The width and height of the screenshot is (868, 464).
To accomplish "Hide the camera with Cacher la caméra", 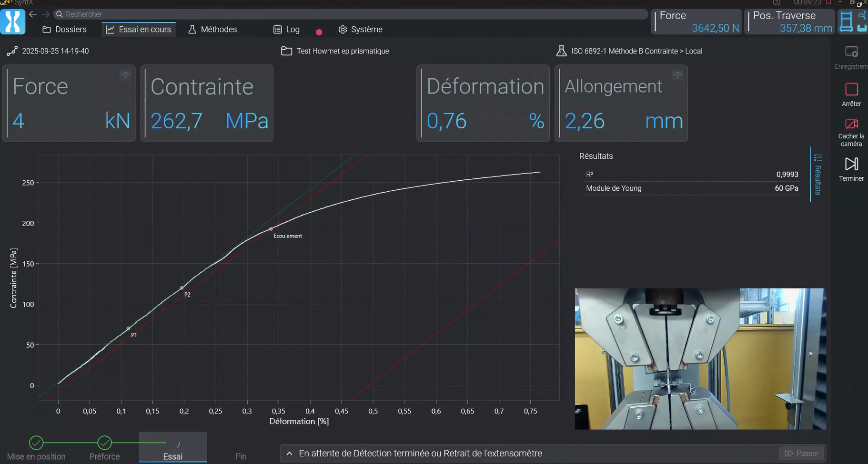I will (x=851, y=124).
